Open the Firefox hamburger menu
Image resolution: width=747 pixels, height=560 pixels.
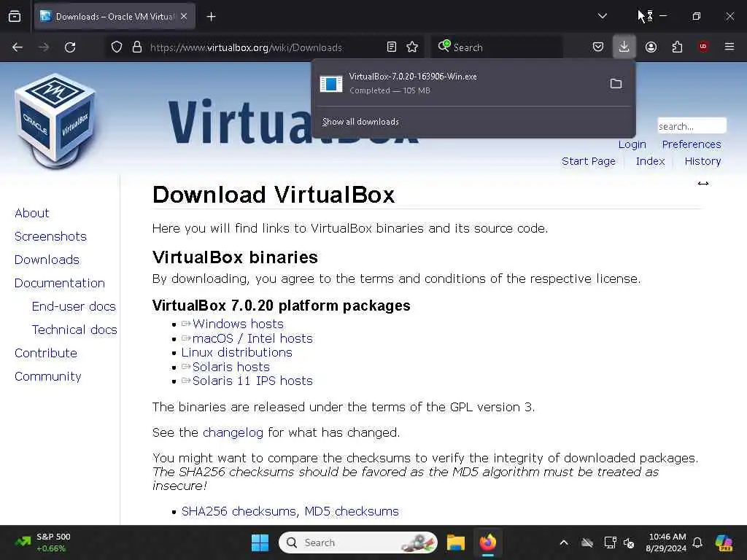click(x=729, y=47)
